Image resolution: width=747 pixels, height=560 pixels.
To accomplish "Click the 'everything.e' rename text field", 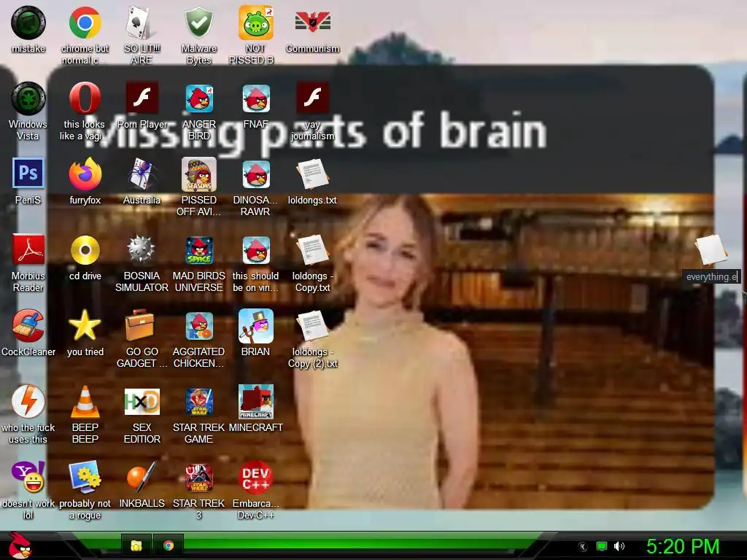I will tap(712, 276).
